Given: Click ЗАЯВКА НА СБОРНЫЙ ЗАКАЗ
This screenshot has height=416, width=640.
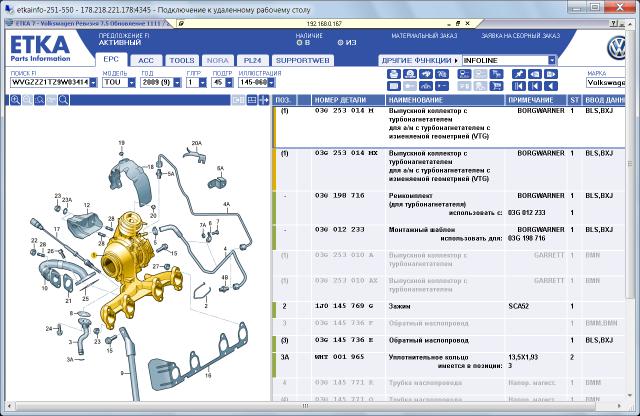Looking at the screenshot, I should pos(520,36).
